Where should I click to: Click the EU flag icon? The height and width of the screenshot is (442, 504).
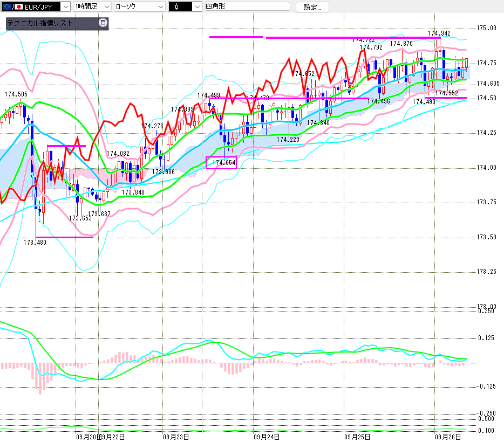coord(6,7)
